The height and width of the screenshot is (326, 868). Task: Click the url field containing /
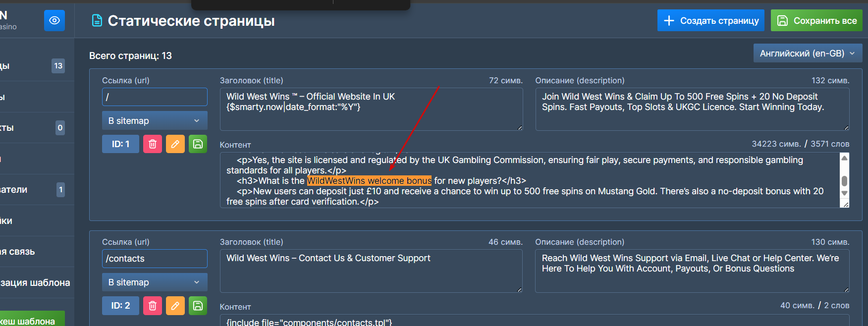click(155, 97)
